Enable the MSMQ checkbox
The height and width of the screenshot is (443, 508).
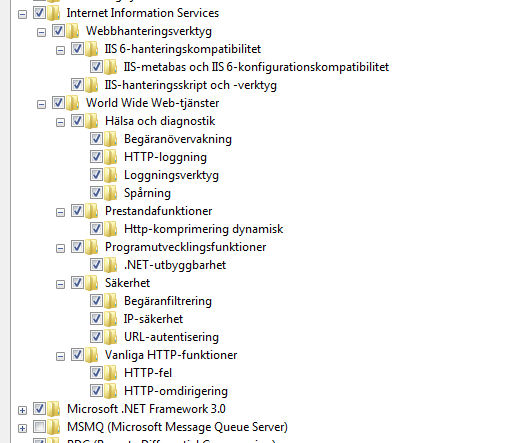pos(39,427)
